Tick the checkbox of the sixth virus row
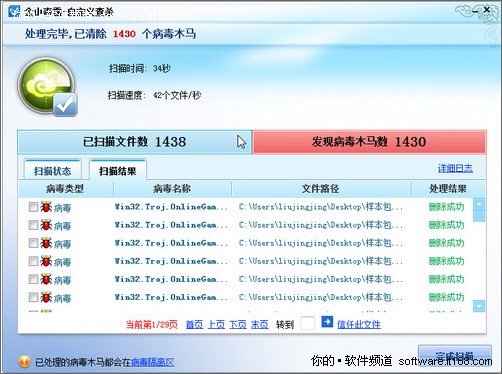 pos(33,297)
